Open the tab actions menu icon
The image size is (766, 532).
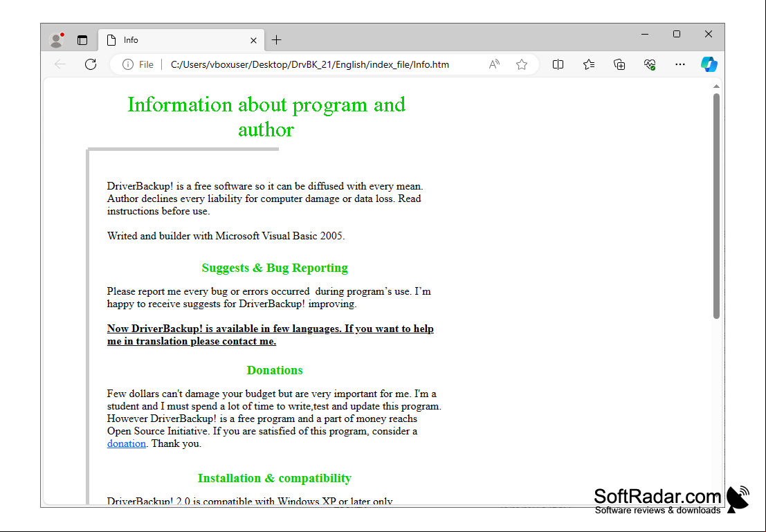[82, 40]
